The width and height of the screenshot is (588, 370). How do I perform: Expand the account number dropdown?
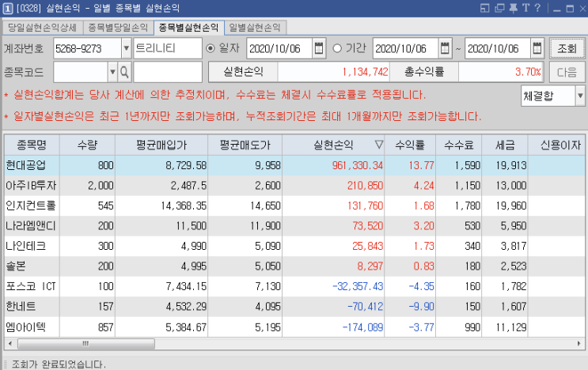click(x=127, y=48)
